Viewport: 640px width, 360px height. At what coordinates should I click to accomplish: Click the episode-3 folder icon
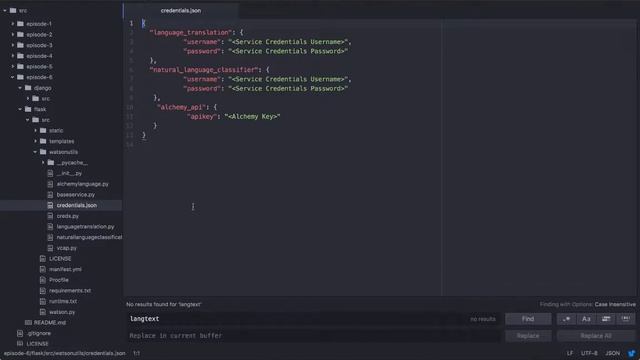point(20,45)
